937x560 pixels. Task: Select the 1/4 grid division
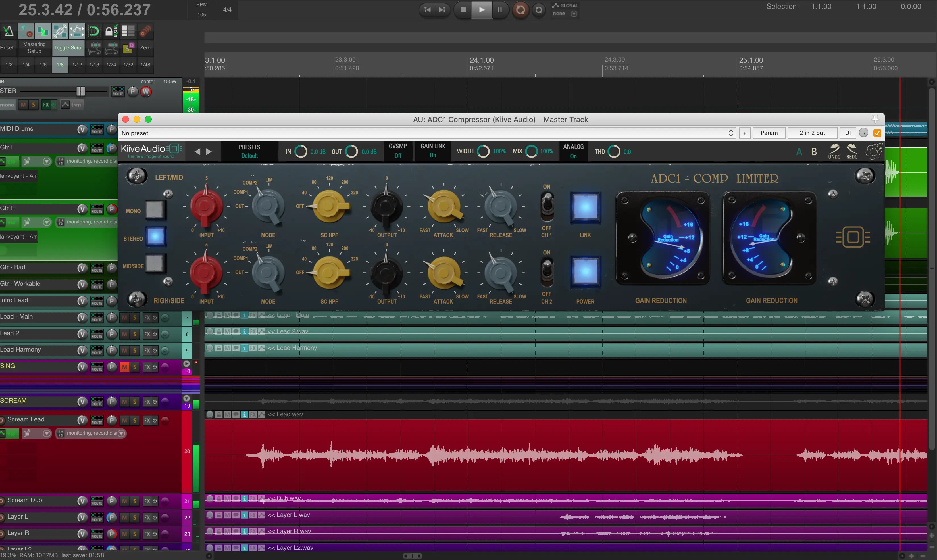[26, 64]
